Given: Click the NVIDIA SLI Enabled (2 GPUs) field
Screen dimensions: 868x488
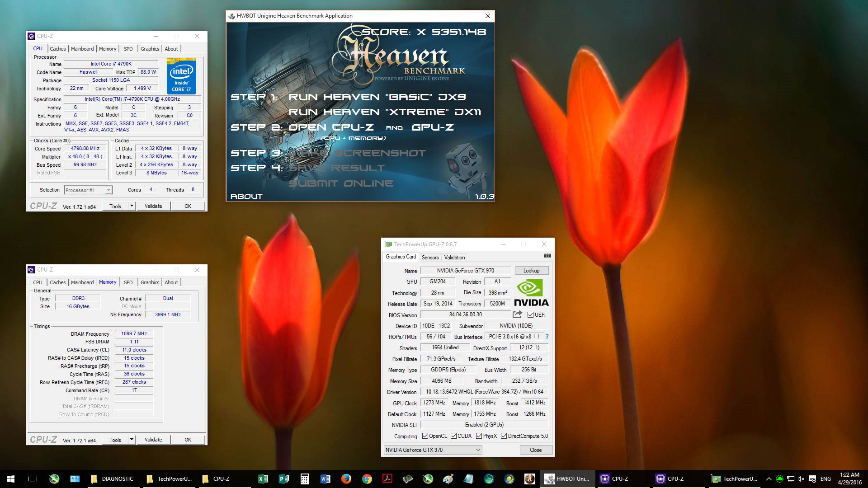Looking at the screenshot, I should (x=484, y=425).
